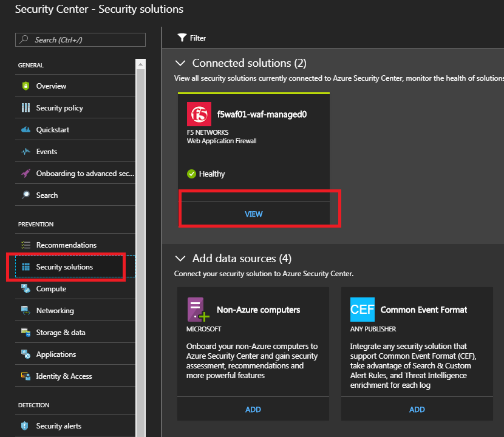Click the Quickstart cloud icon
This screenshot has height=437, width=504.
(26, 129)
